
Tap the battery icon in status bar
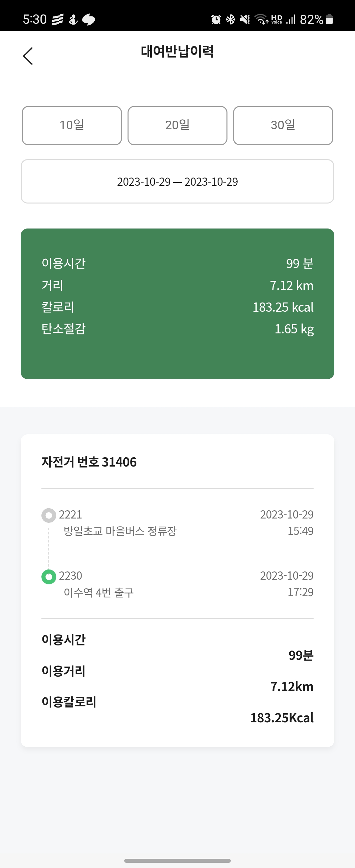[x=329, y=19]
